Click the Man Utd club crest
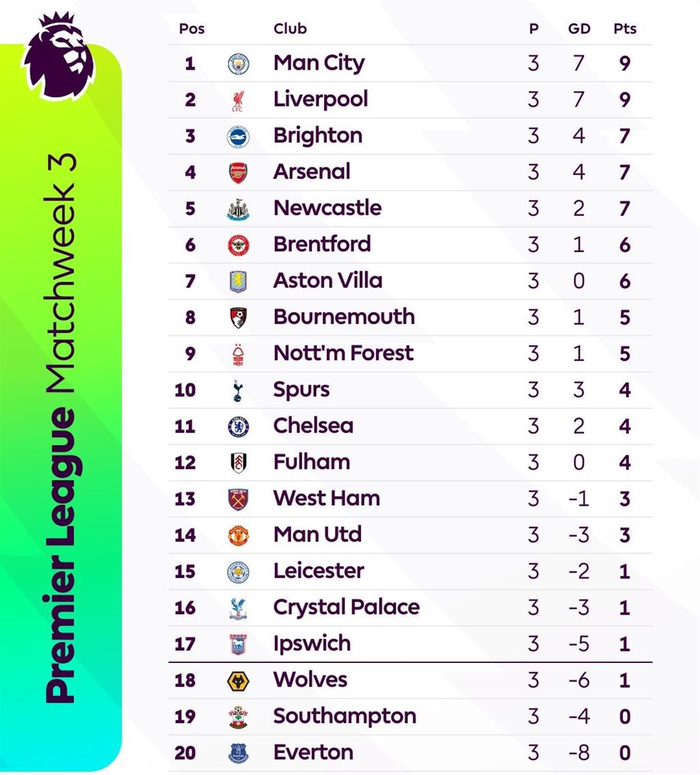The image size is (700, 775). click(x=239, y=536)
